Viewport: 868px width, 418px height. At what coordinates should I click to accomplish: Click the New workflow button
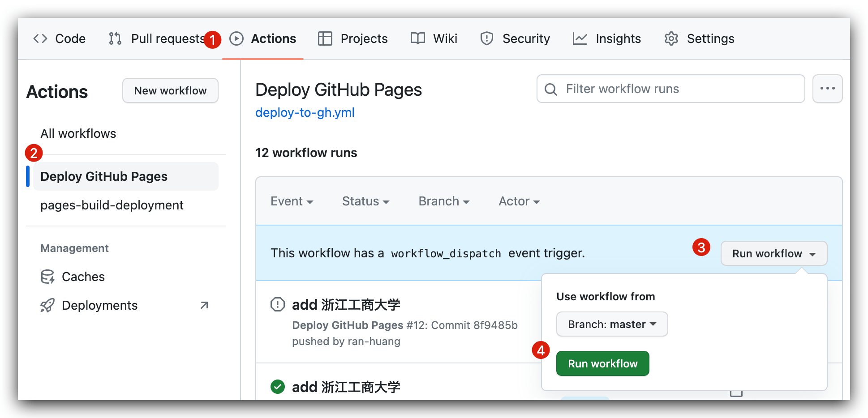(x=170, y=90)
